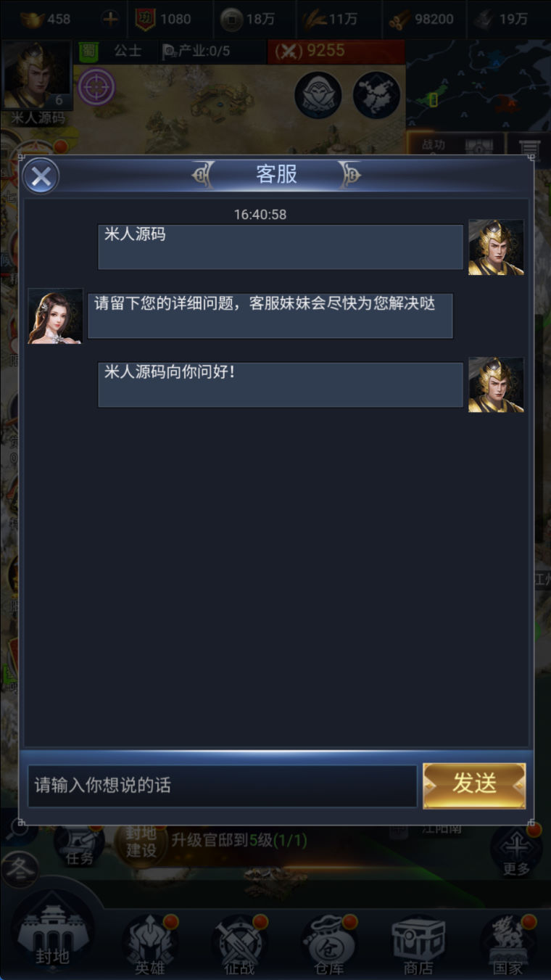551x980 pixels.
Task: Open player profile portrait 米人源码 top-left
Action: [x=38, y=75]
